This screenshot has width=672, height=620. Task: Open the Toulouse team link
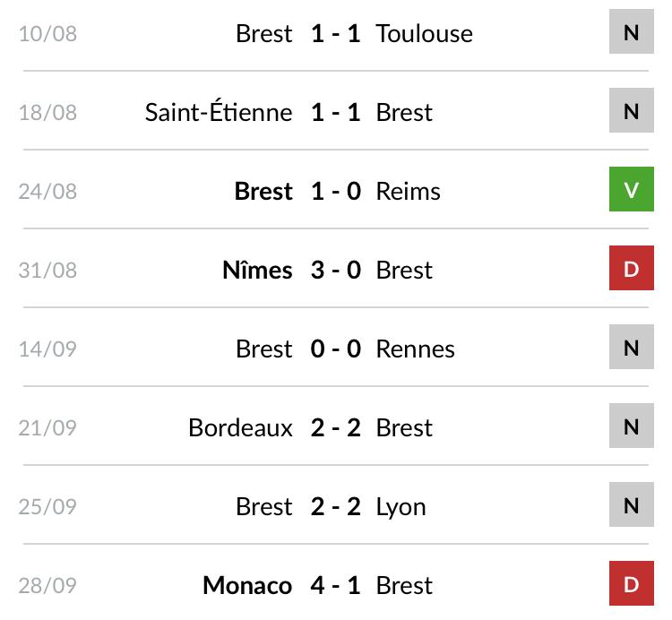425,33
